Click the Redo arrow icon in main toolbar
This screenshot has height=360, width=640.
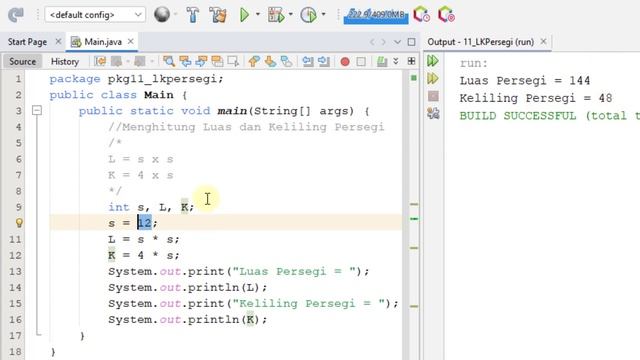click(16, 15)
